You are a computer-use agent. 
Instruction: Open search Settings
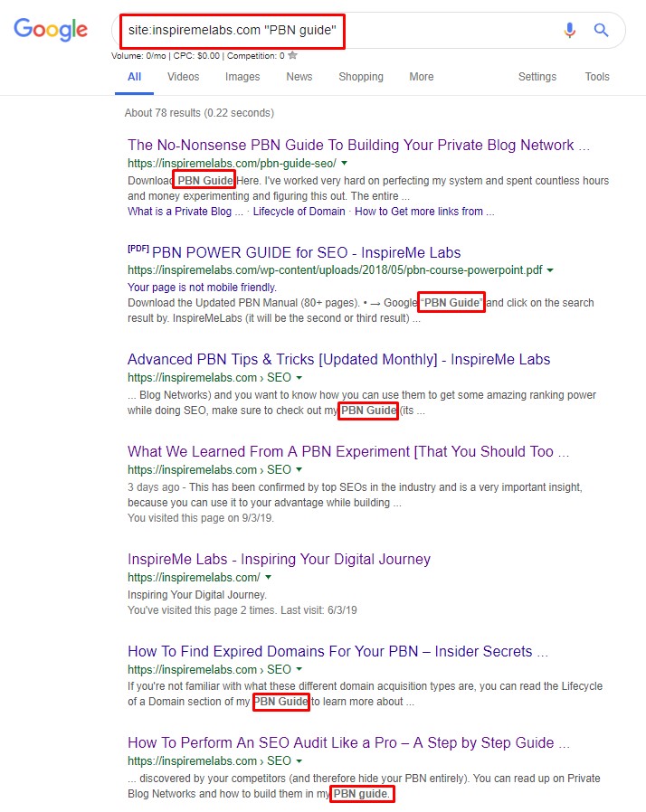click(x=537, y=77)
